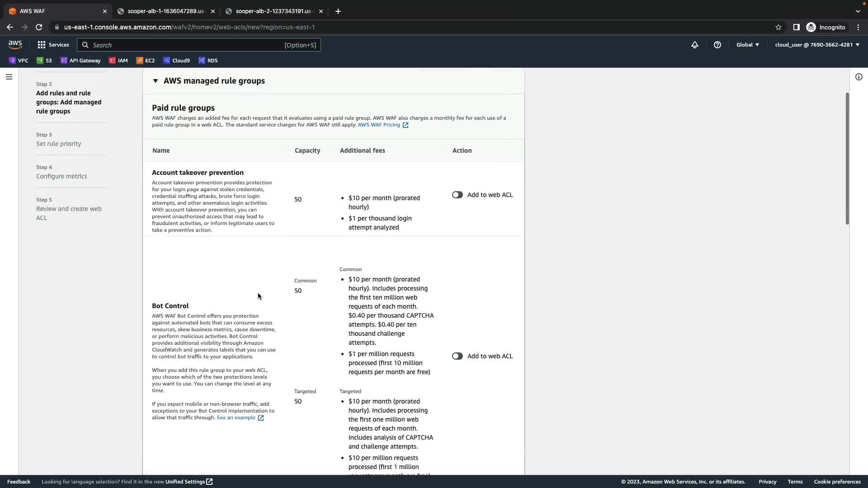Open the Services grid menu

point(53,45)
